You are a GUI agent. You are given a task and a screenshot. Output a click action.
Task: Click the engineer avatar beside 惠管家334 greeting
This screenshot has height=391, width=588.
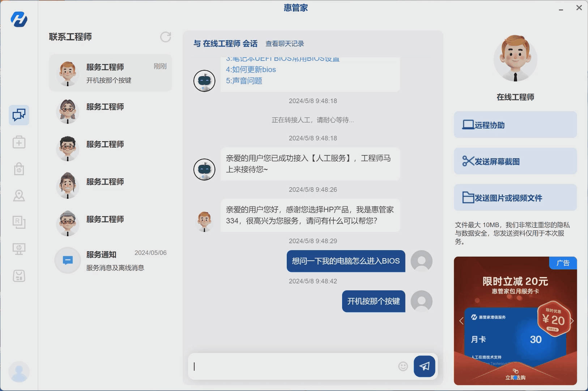(x=204, y=221)
